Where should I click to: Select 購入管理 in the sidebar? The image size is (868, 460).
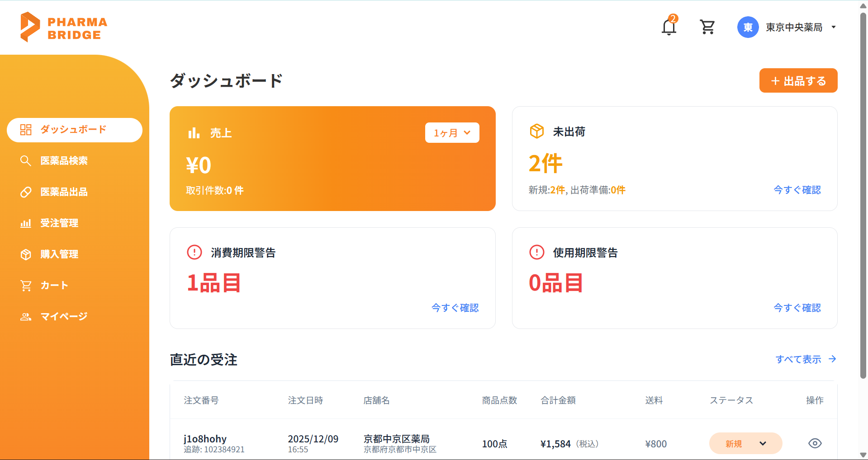tap(59, 254)
